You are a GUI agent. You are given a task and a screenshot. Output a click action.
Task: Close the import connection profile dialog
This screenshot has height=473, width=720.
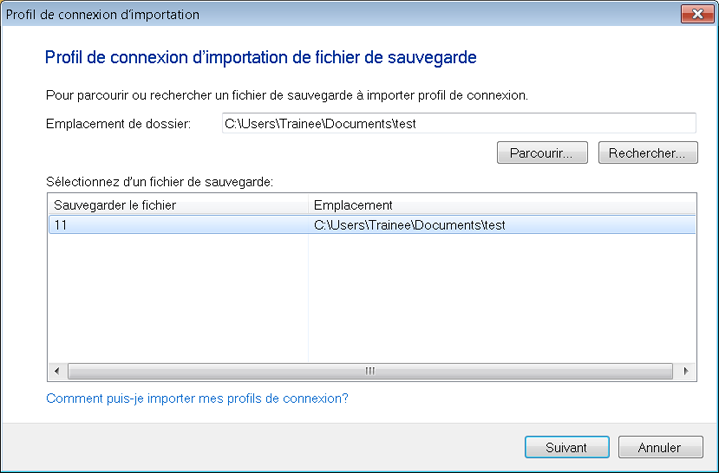coord(695,15)
